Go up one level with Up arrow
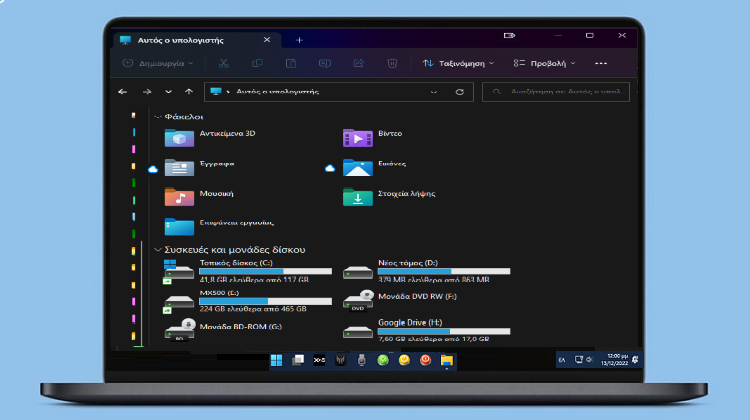This screenshot has height=420, width=750. [x=190, y=91]
